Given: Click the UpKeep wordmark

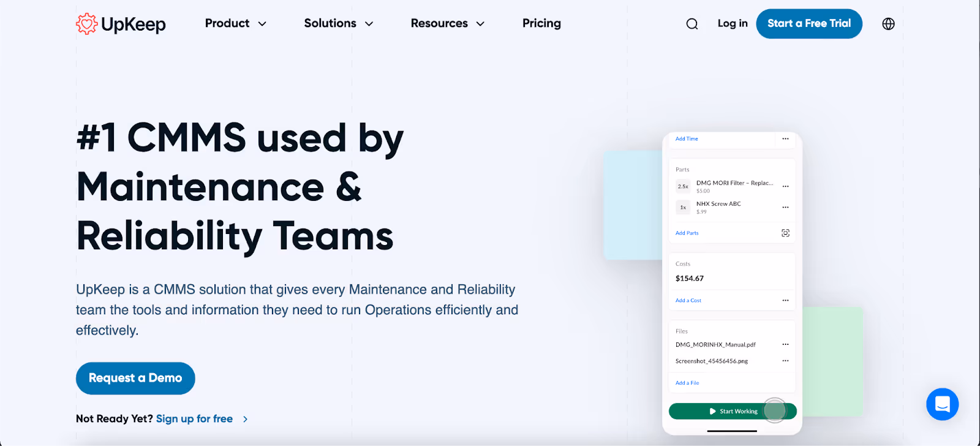Looking at the screenshot, I should [134, 25].
